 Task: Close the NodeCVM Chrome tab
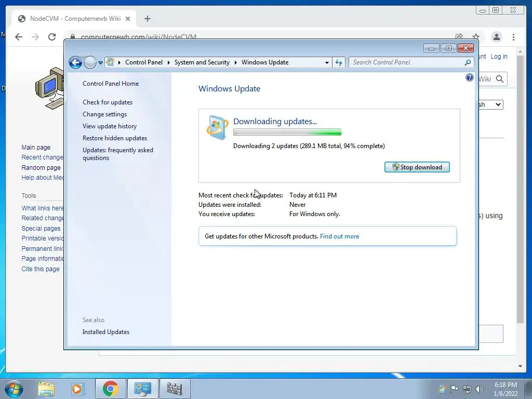point(128,19)
